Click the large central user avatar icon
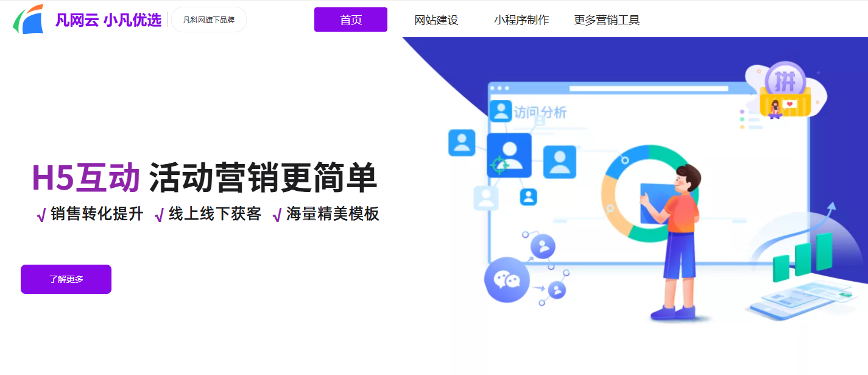Screen dimensions: 868x375 pyautogui.click(x=509, y=155)
